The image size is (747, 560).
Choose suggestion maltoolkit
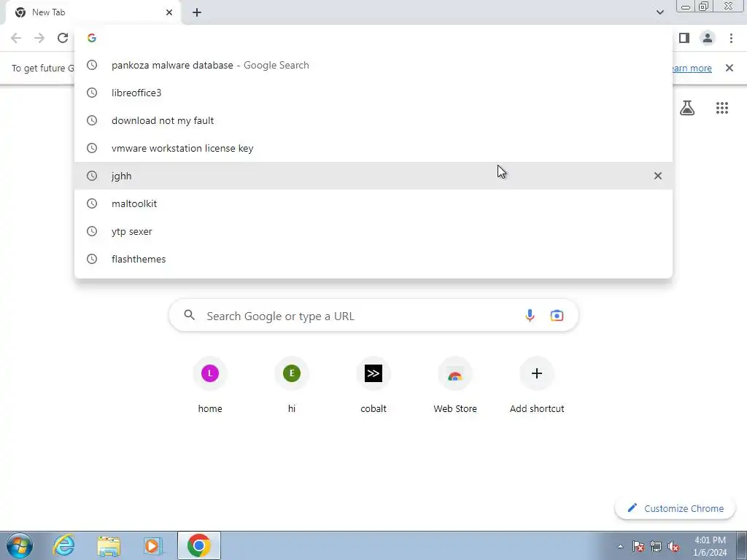373,203
